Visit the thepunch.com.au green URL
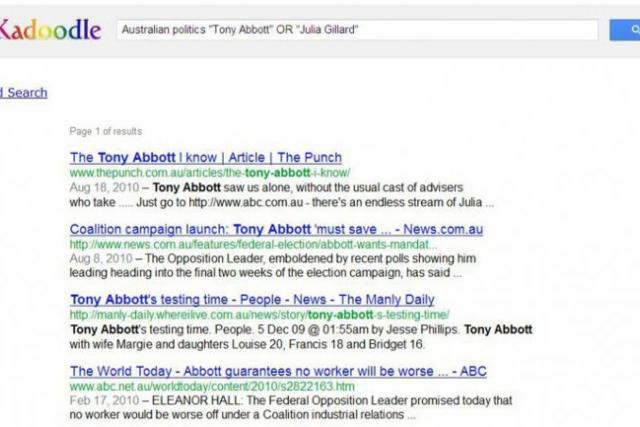640x427 pixels. (210, 173)
